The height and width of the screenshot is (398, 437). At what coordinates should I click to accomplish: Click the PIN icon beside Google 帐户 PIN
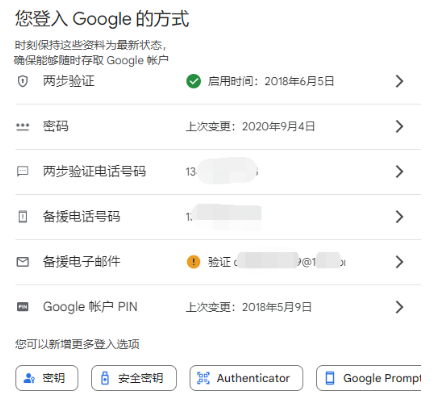[23, 307]
